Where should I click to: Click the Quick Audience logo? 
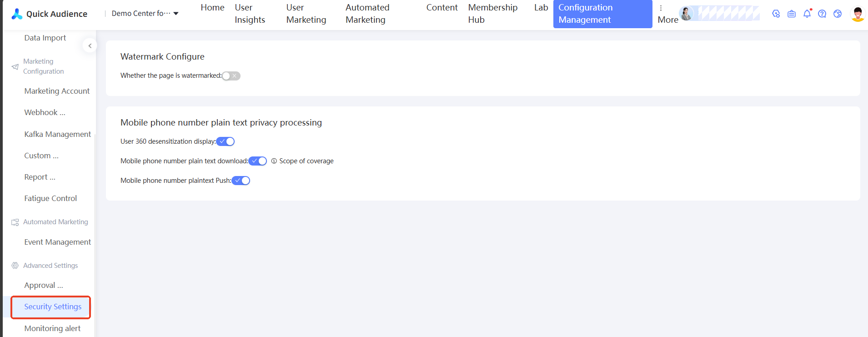49,14
